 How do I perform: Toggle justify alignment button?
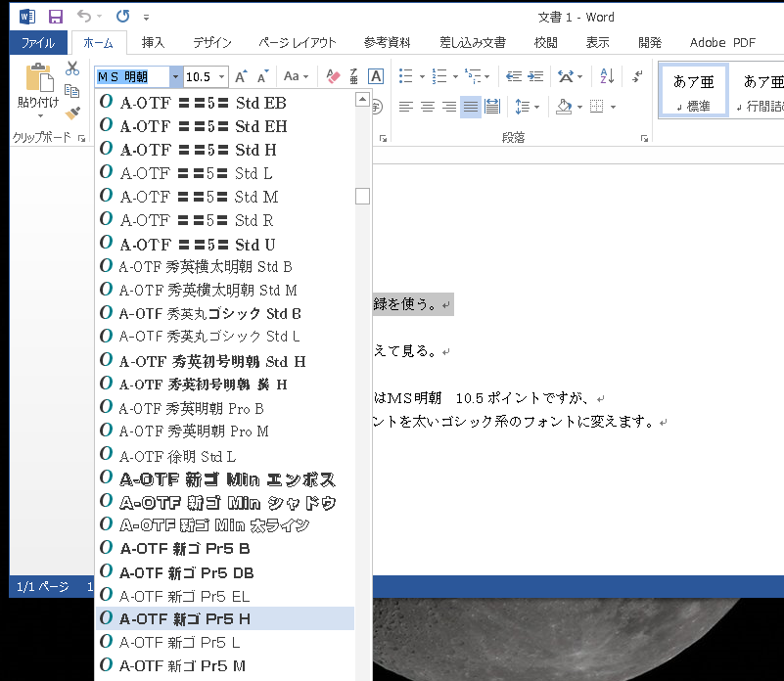[x=471, y=107]
